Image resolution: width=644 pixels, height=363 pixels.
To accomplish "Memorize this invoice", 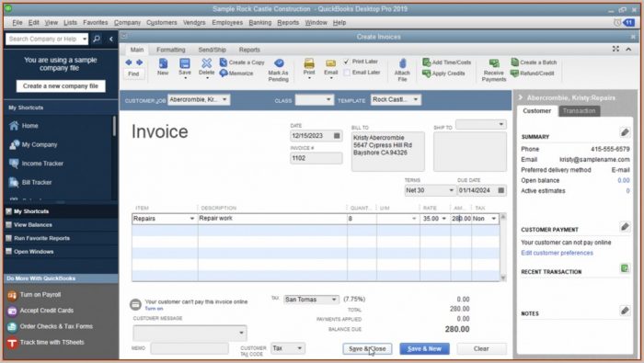I will (x=236, y=74).
